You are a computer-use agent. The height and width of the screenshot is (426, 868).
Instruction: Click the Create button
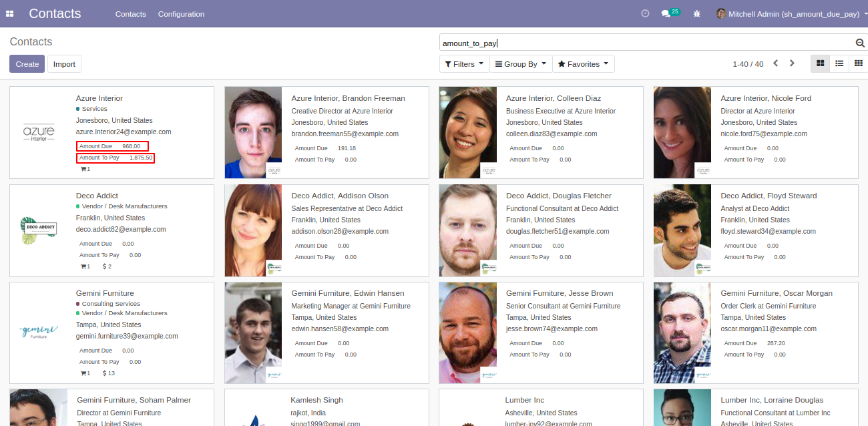pyautogui.click(x=27, y=64)
